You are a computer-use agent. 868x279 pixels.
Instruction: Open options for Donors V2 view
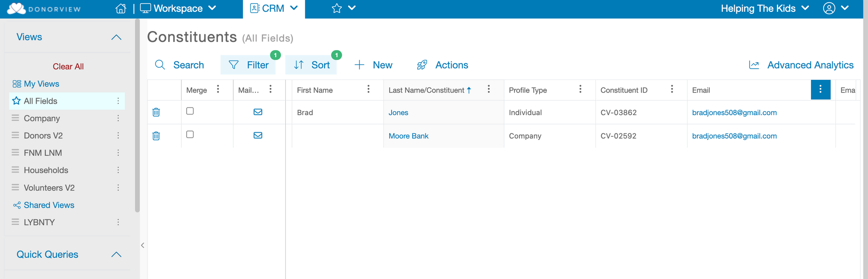click(118, 135)
